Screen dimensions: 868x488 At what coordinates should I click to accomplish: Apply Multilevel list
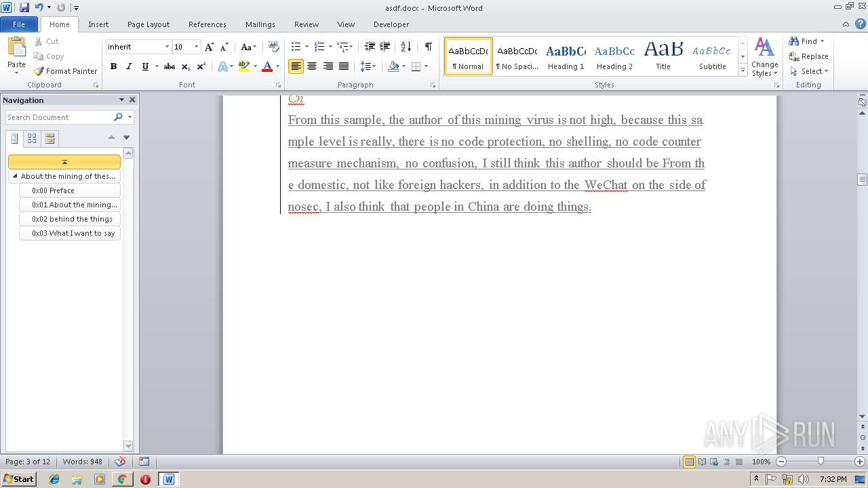pos(343,47)
